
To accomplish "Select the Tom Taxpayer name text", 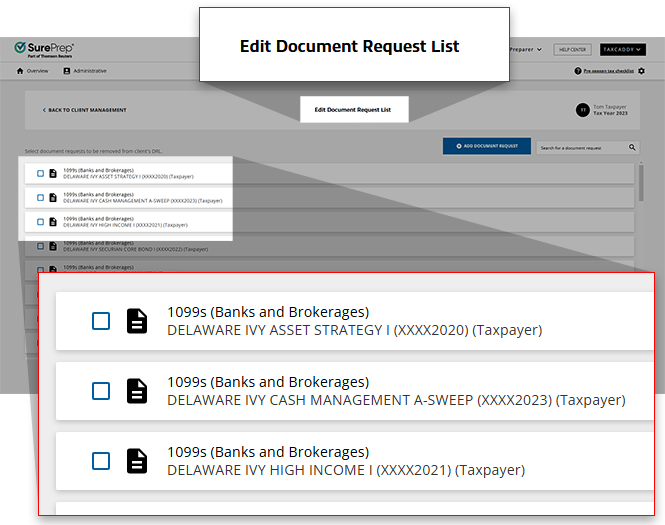I will (x=610, y=107).
